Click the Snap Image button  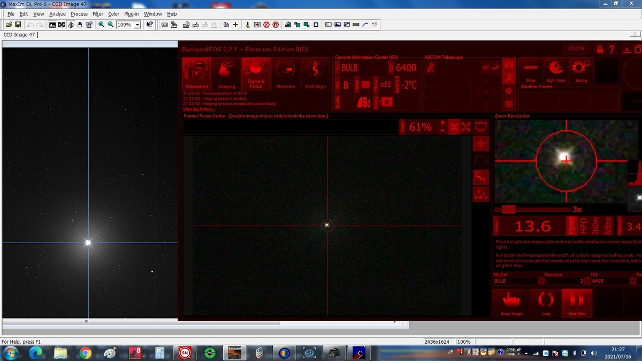coord(511,303)
